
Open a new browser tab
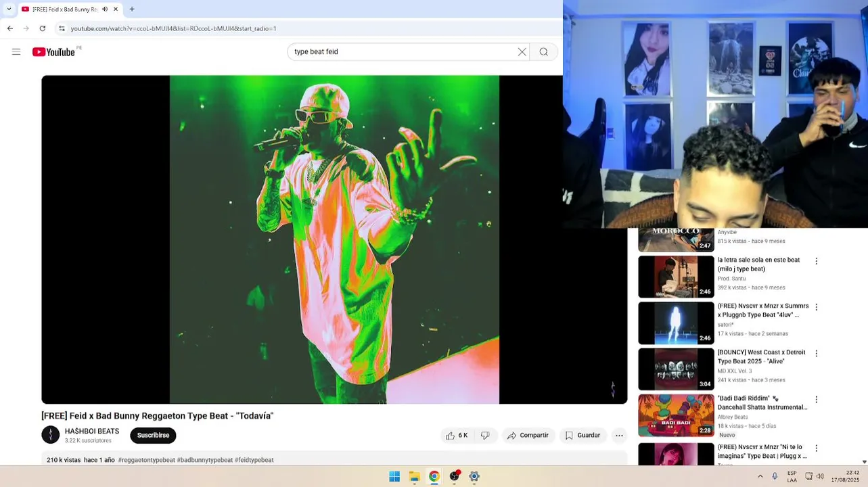132,9
